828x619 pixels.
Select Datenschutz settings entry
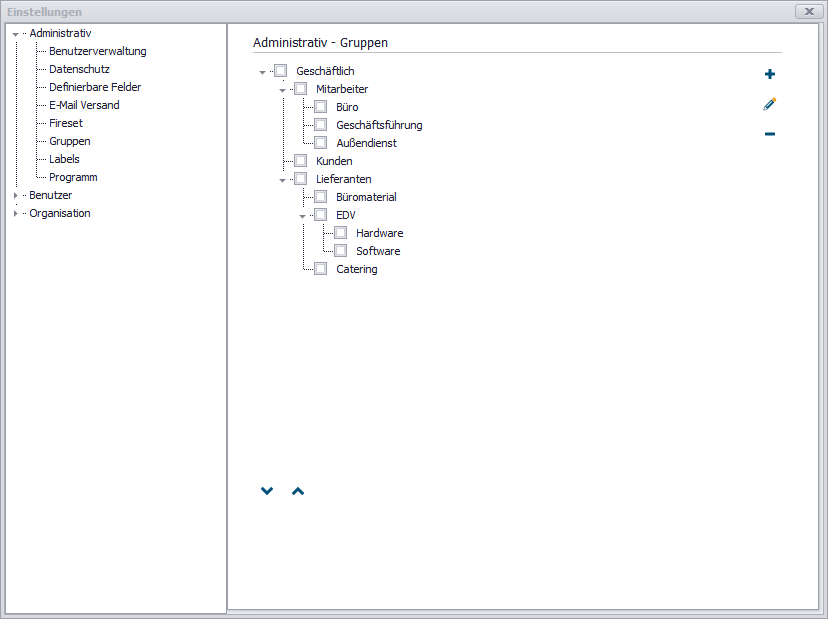(79, 69)
